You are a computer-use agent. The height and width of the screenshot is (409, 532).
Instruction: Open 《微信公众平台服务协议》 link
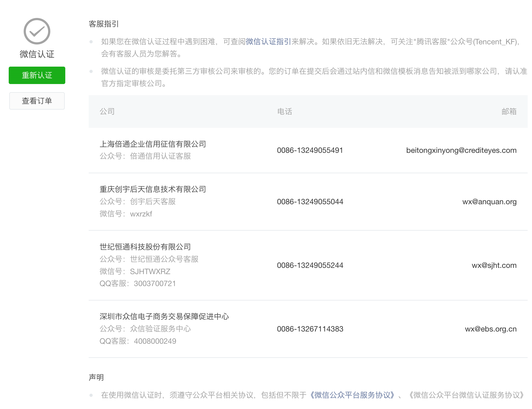click(x=352, y=395)
